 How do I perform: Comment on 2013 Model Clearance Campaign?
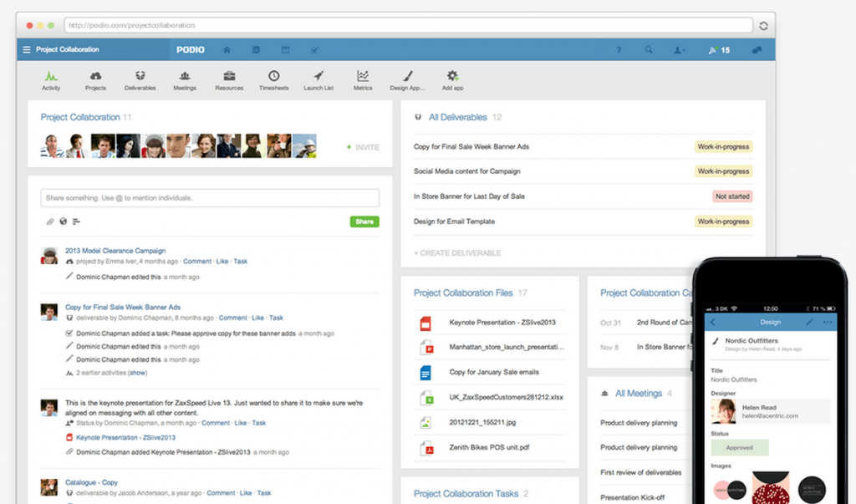(x=197, y=262)
